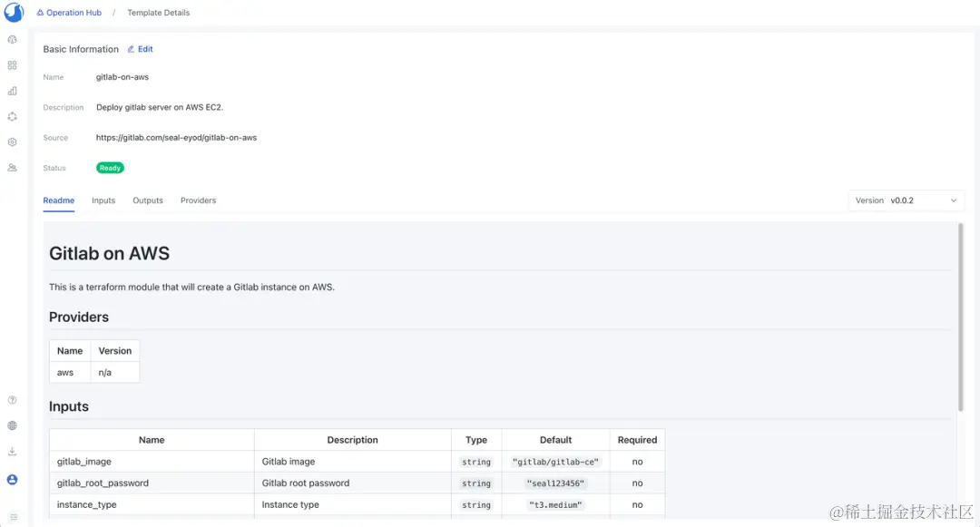Click the Providers heading in readme
Image resolution: width=980 pixels, height=527 pixels.
point(79,317)
